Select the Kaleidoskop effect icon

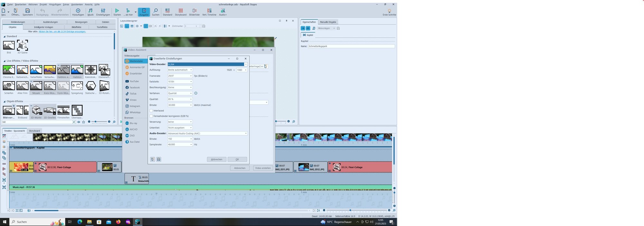(x=91, y=70)
